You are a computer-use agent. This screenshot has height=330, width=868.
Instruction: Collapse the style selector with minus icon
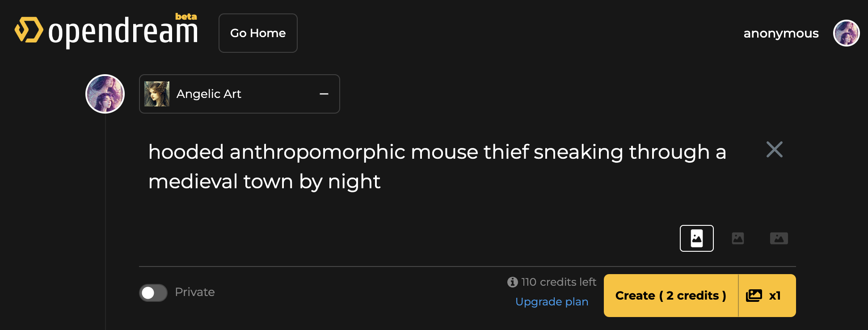point(324,94)
